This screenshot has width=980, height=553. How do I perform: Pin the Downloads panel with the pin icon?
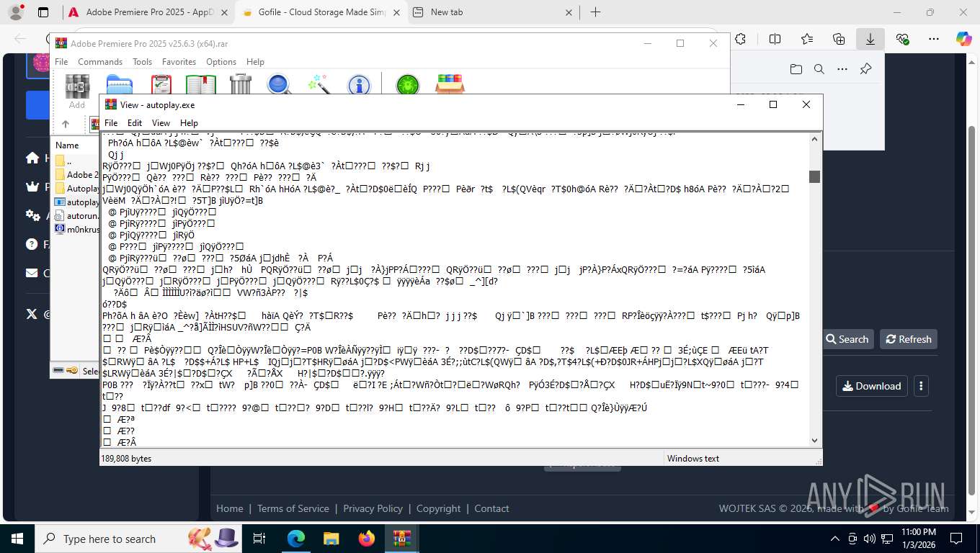(866, 69)
